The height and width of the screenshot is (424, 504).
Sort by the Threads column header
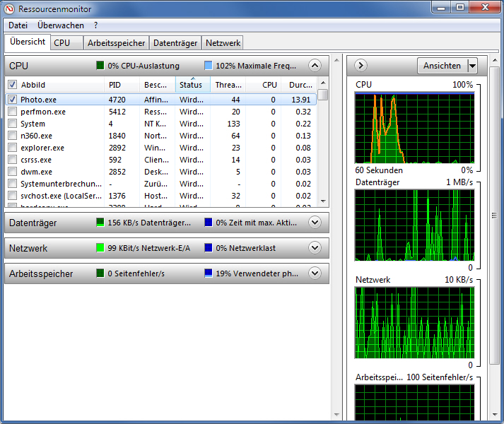pyautogui.click(x=228, y=85)
